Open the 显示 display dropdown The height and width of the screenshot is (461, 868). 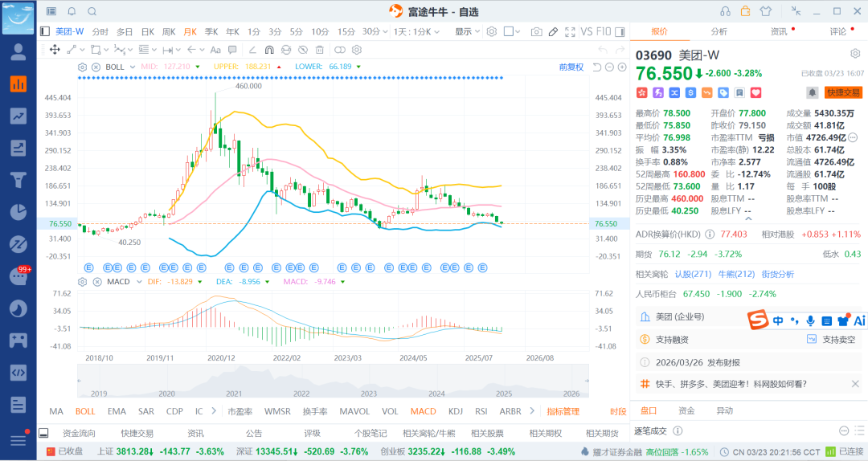pos(467,31)
